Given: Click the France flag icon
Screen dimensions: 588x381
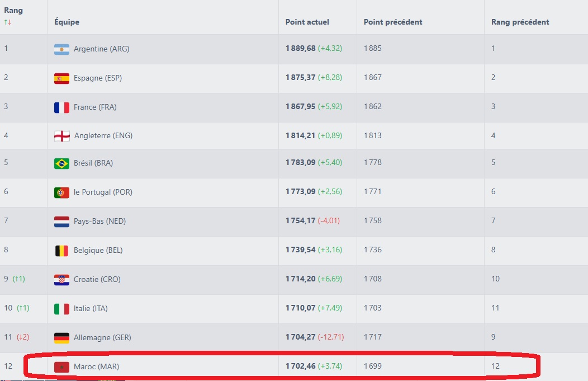Looking at the screenshot, I should pyautogui.click(x=61, y=107).
